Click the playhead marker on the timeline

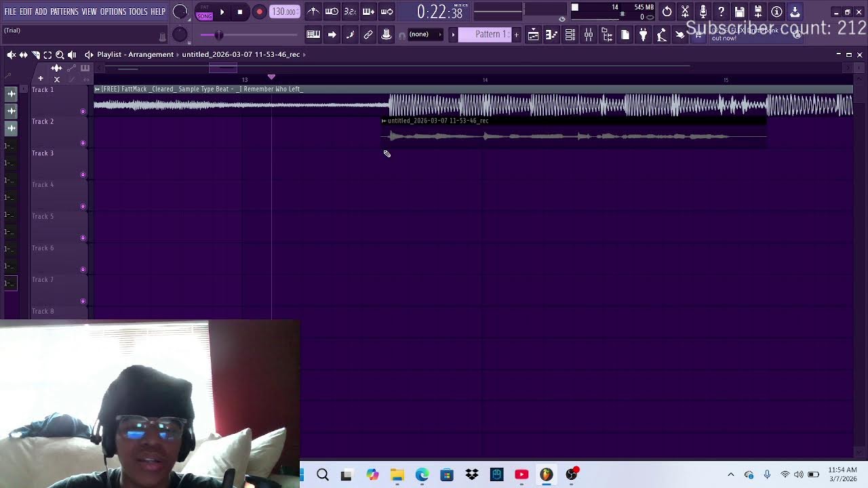coord(271,77)
